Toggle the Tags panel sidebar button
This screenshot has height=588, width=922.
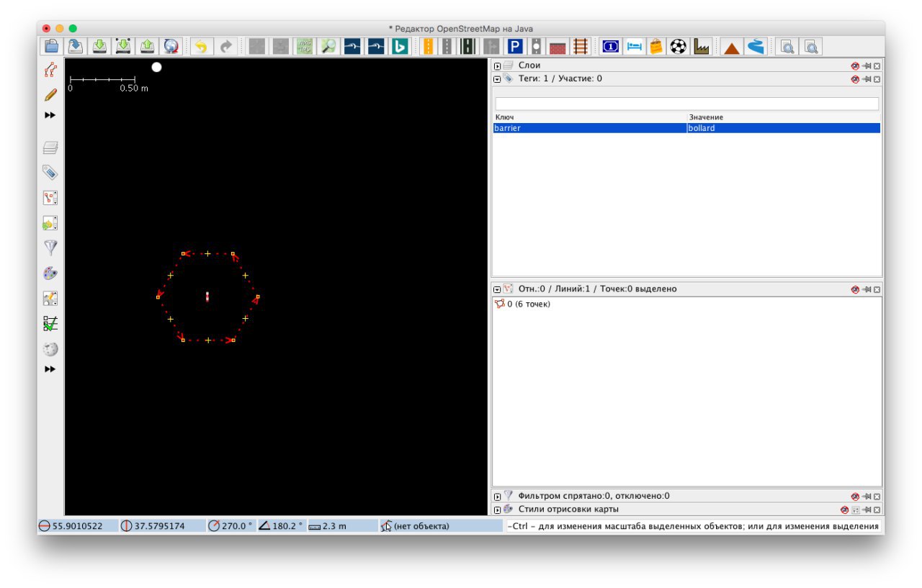click(50, 172)
